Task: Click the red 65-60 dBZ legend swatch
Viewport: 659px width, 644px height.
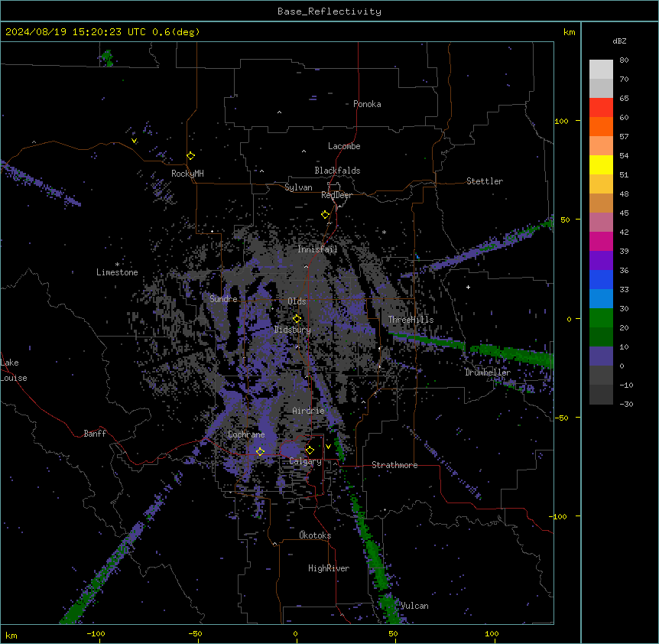Action: [x=601, y=108]
